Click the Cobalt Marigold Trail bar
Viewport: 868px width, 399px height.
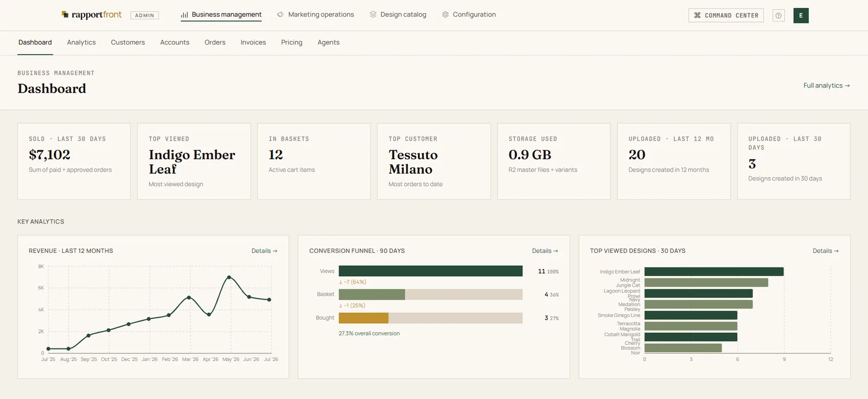pos(691,337)
